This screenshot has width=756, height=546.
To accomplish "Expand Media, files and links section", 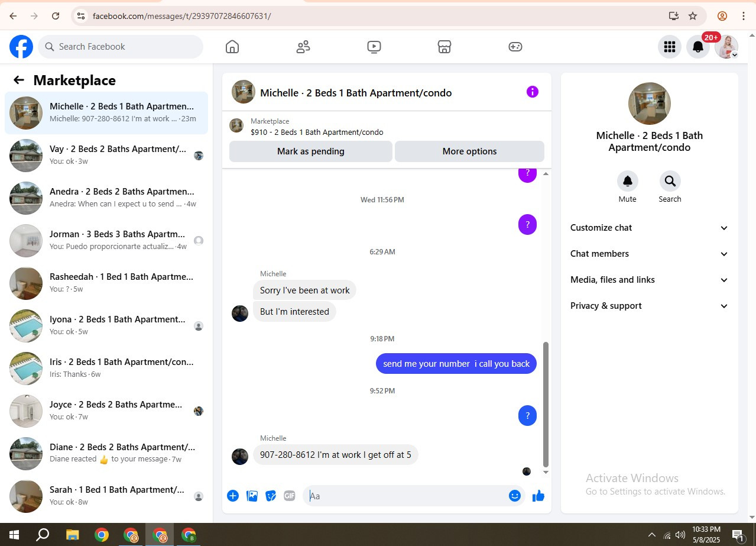I will tap(649, 280).
